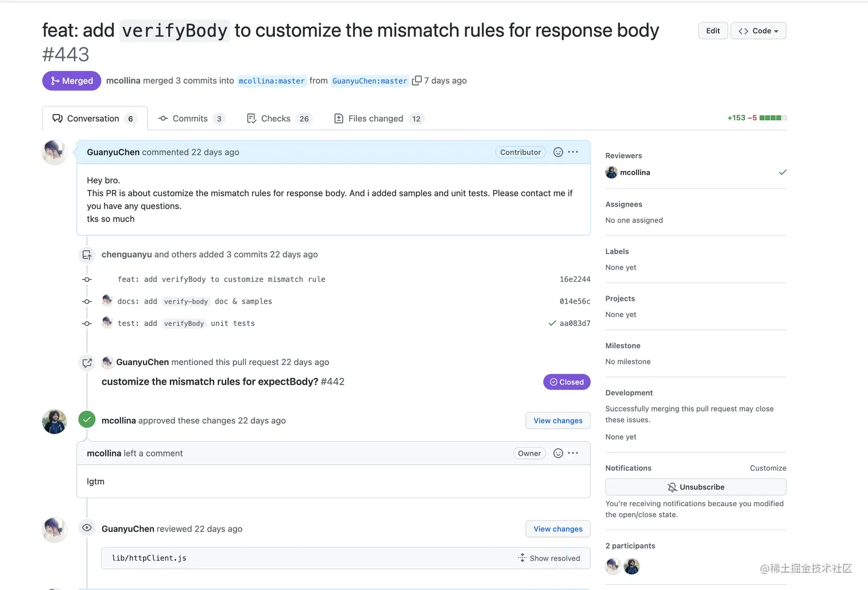
Task: Open the mcollina:master base branch link
Action: pyautogui.click(x=272, y=81)
